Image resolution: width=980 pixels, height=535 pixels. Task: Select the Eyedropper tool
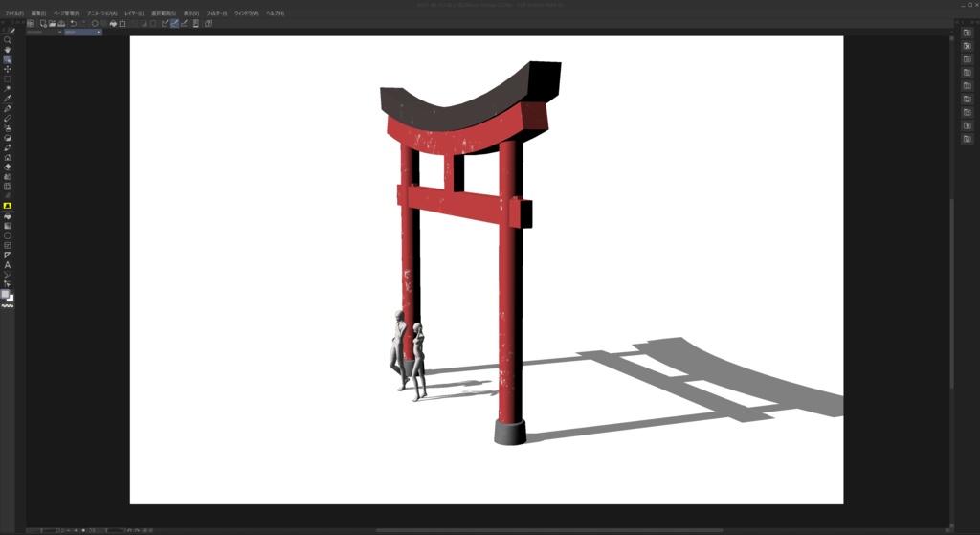[8, 99]
